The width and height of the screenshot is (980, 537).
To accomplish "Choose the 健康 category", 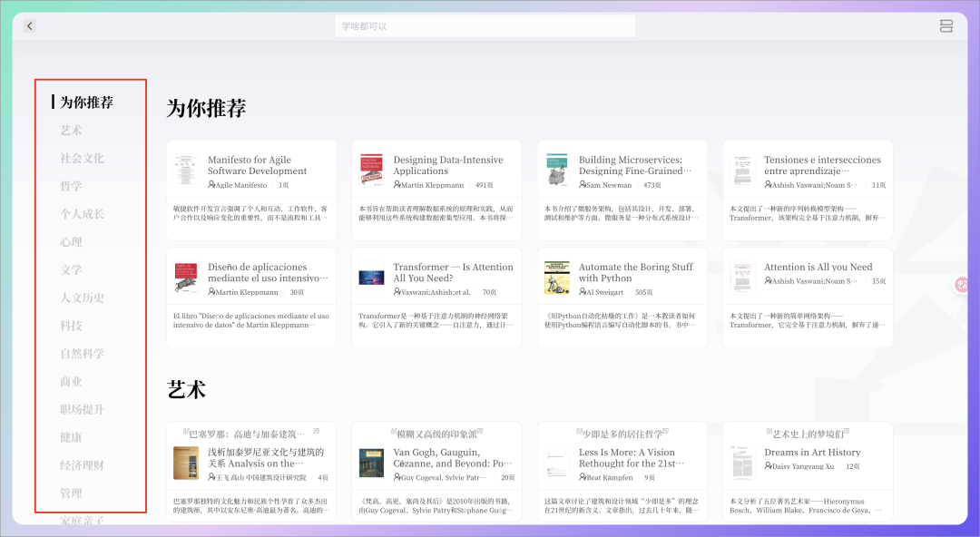I will click(x=71, y=437).
